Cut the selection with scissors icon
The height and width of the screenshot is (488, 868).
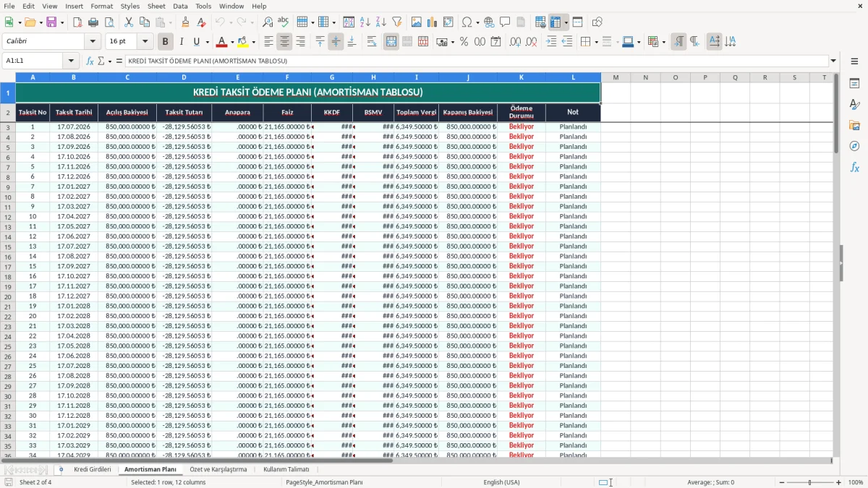pos(129,22)
